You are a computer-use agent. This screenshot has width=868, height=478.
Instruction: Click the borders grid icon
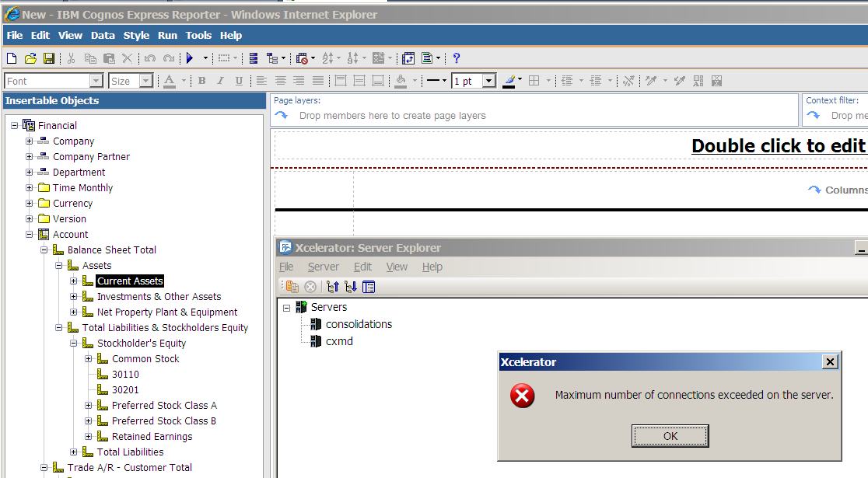pos(534,81)
